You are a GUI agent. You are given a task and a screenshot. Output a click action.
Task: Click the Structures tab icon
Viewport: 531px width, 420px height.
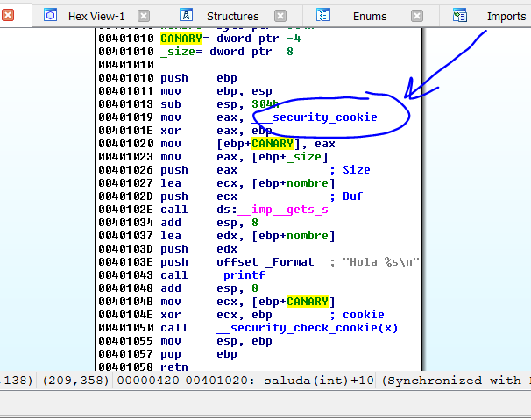click(x=186, y=16)
